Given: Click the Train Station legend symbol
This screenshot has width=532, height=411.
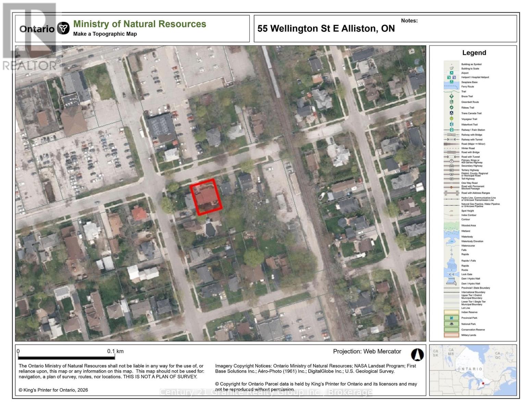Looking at the screenshot, I should tap(451, 130).
